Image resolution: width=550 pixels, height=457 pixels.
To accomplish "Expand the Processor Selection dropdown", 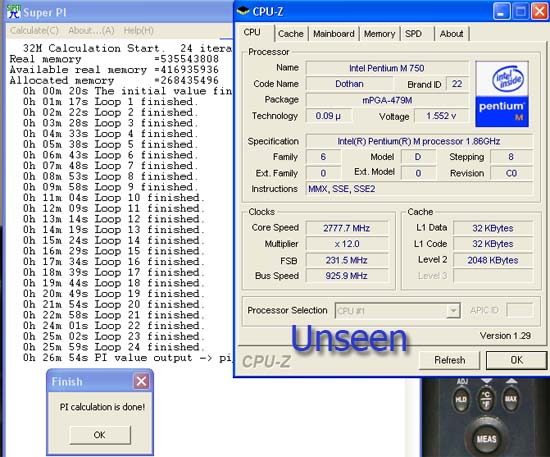I will [x=453, y=310].
